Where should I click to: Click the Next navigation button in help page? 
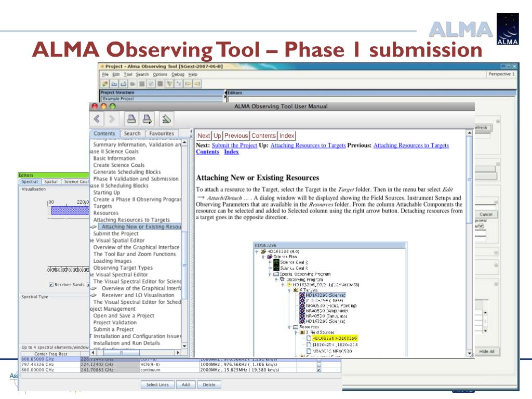[204, 136]
